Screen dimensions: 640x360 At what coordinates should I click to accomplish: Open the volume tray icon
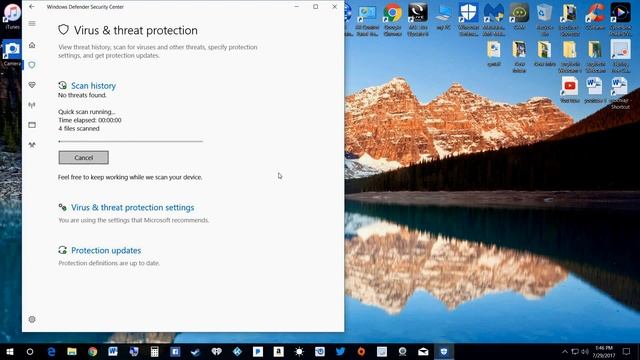(585, 351)
